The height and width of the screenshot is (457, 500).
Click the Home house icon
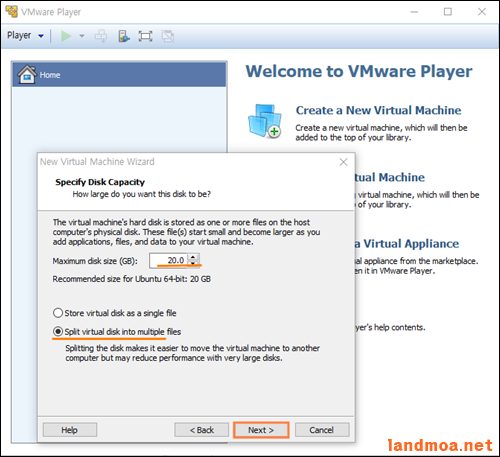pos(27,74)
